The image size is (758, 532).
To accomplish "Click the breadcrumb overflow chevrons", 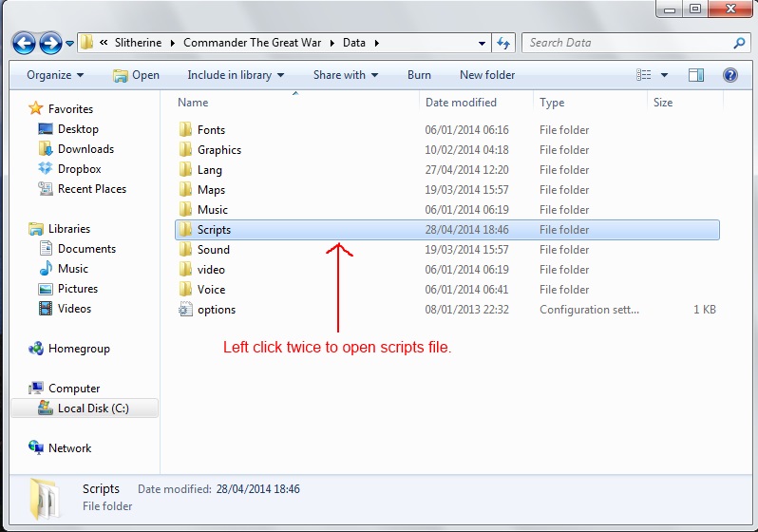I will click(x=104, y=43).
